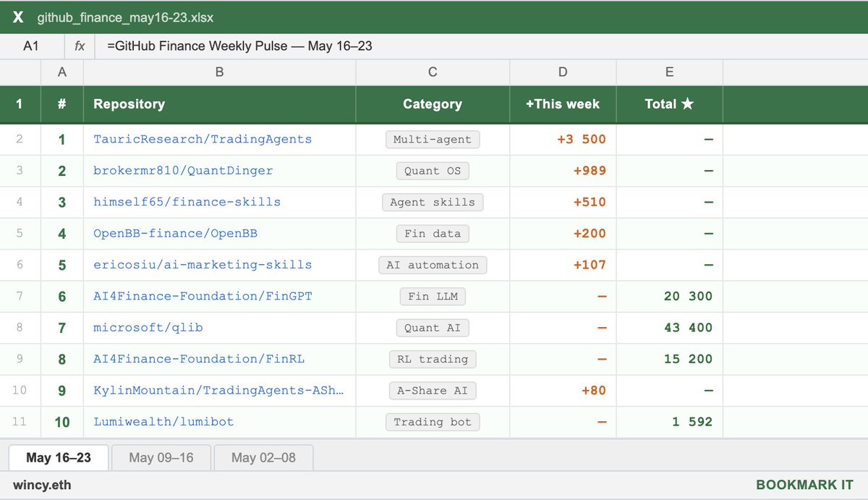Select row header 2
Viewport: 868px width, 500px height.
point(20,140)
